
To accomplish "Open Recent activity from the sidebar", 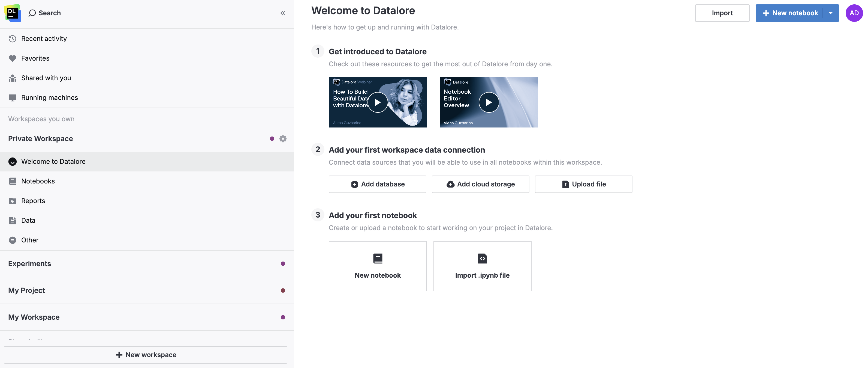I will (x=44, y=38).
